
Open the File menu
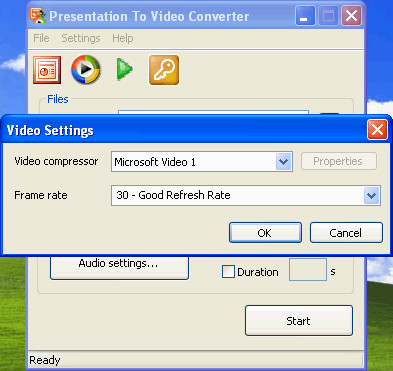coord(41,38)
